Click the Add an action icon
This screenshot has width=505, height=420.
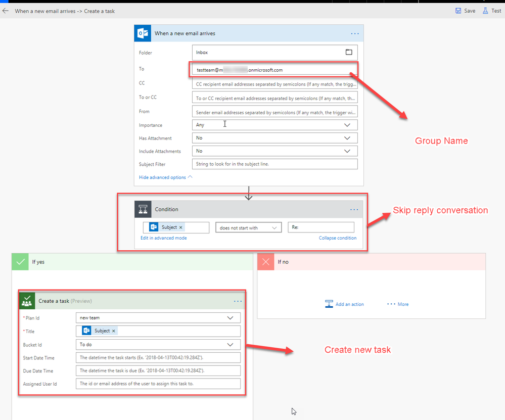click(x=329, y=304)
